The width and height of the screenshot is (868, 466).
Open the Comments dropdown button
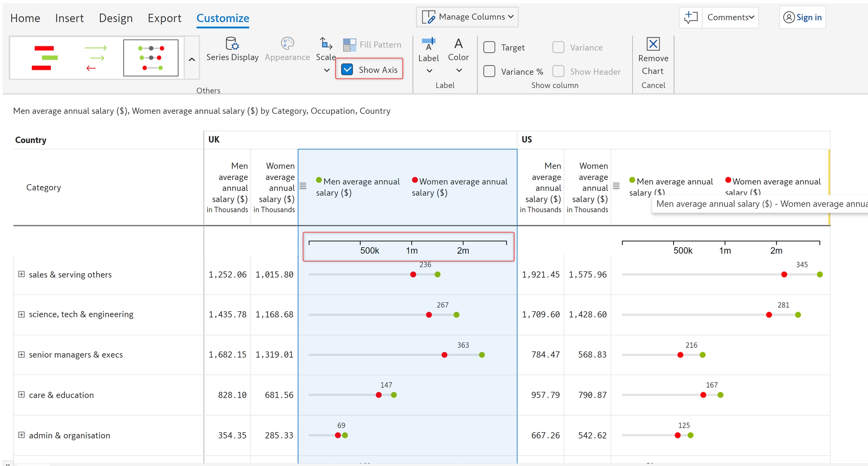pos(730,17)
